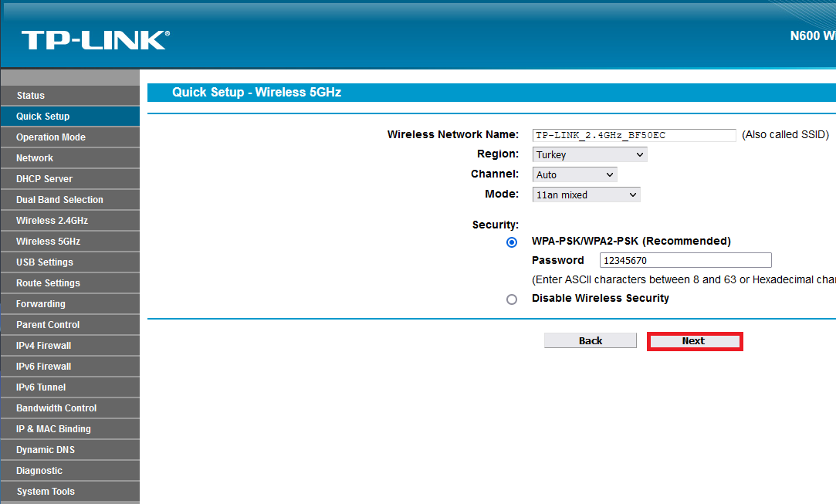The height and width of the screenshot is (504, 836).
Task: Select WPA-PSK/WPA2-PSK security option
Action: (512, 242)
